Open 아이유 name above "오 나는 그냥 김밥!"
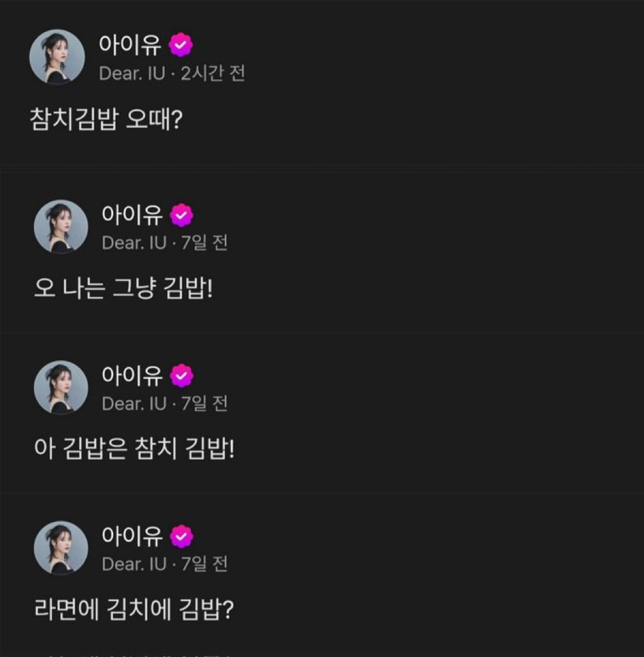Image resolution: width=644 pixels, height=657 pixels. [132, 215]
